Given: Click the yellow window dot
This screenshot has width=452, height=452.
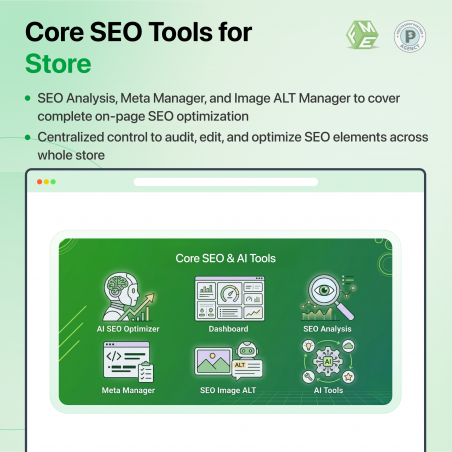Looking at the screenshot, I should coord(46,182).
